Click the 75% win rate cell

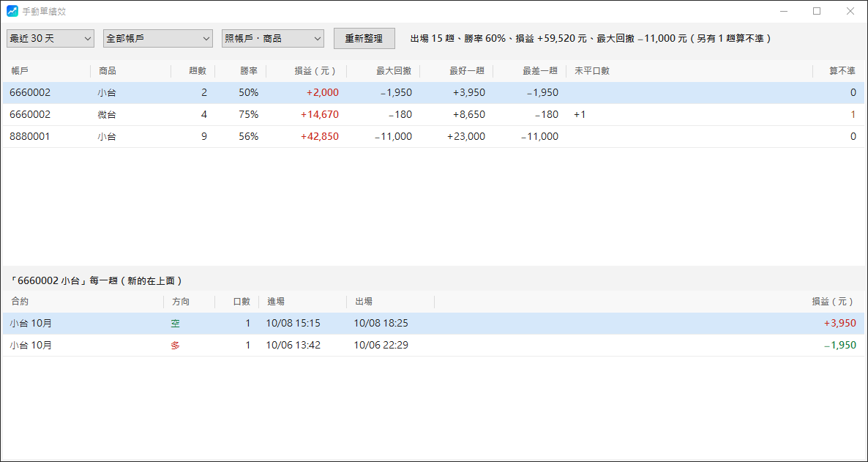249,115
